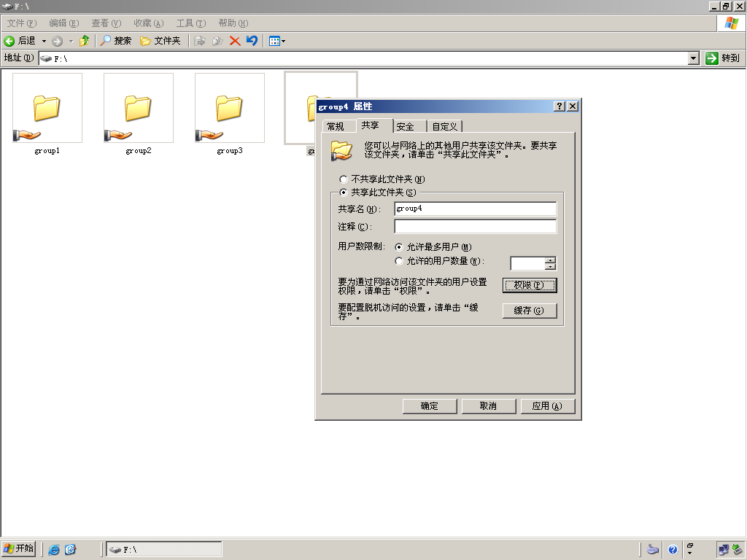Open the Views dropdown button
The image size is (747, 560).
[277, 41]
